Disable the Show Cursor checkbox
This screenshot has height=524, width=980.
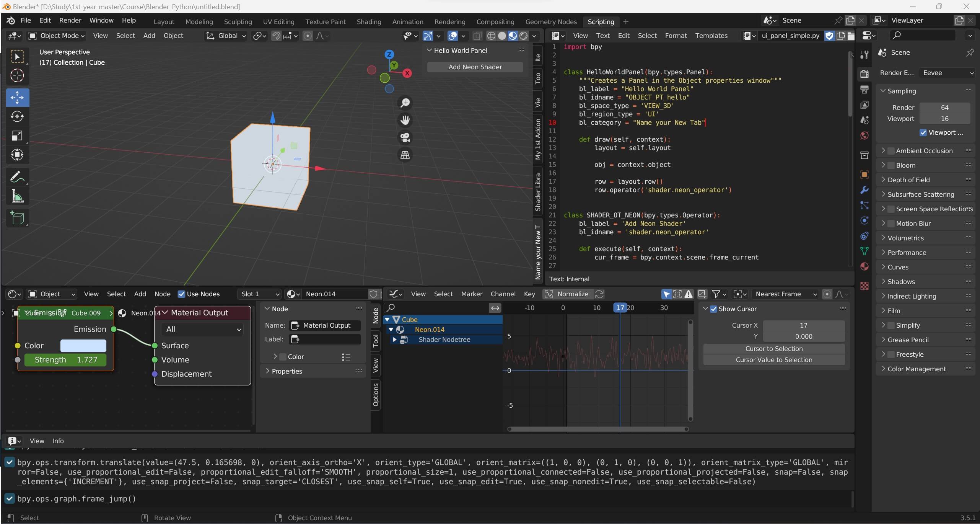coord(713,309)
